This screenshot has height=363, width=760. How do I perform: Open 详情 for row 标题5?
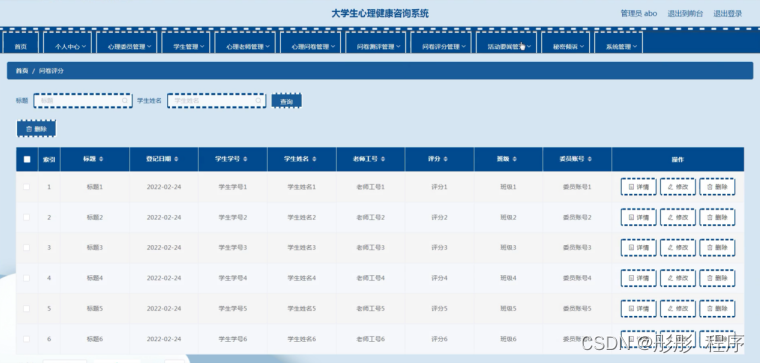[638, 309]
